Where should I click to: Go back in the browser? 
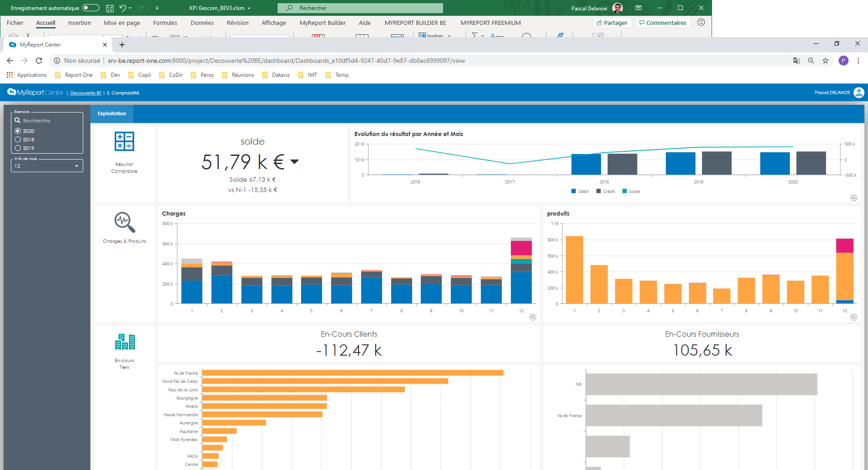(x=10, y=61)
